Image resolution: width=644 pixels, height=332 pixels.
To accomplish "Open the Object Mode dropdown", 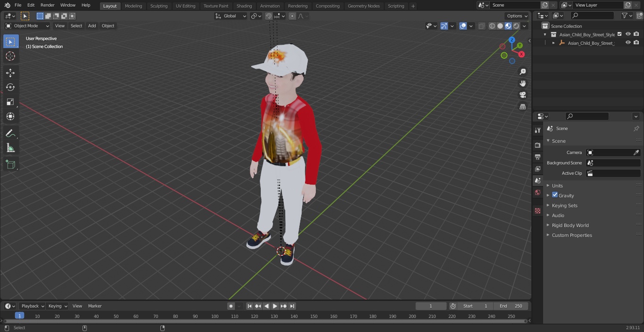I will point(27,26).
